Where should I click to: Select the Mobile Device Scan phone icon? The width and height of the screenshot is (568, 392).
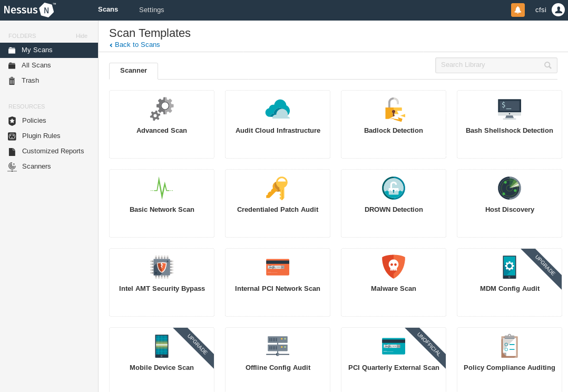pyautogui.click(x=162, y=346)
